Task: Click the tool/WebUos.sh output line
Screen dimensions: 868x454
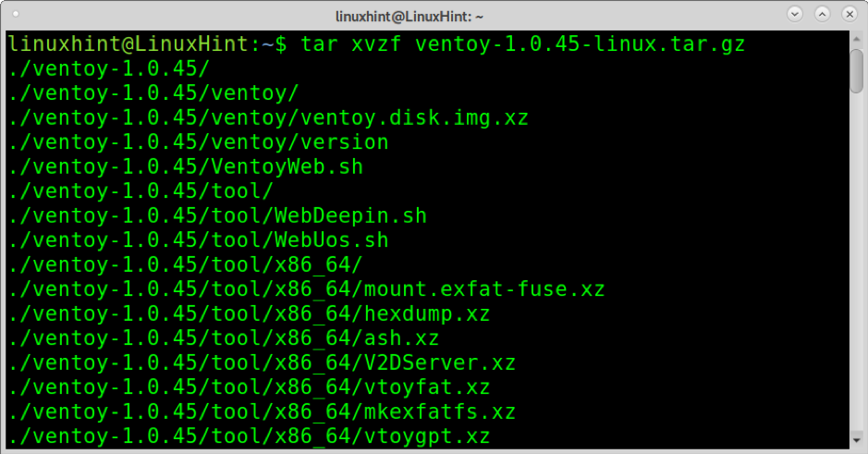Action: (x=198, y=240)
